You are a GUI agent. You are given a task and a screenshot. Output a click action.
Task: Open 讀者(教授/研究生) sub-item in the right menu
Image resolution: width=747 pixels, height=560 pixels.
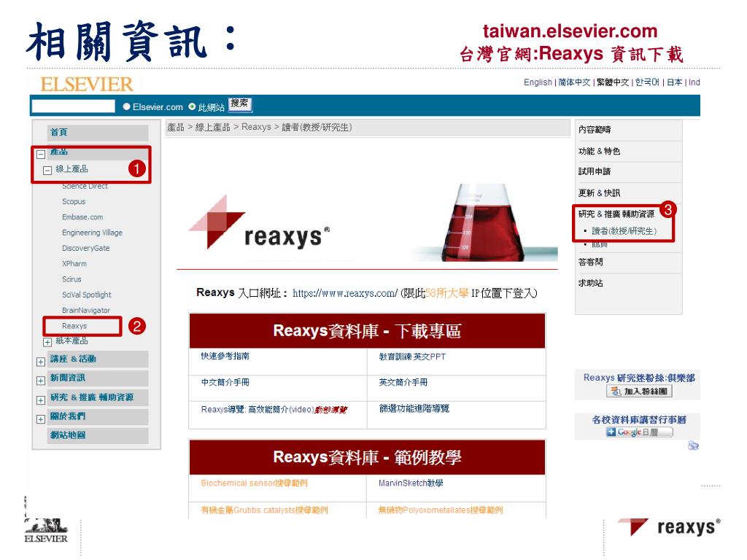(x=624, y=231)
